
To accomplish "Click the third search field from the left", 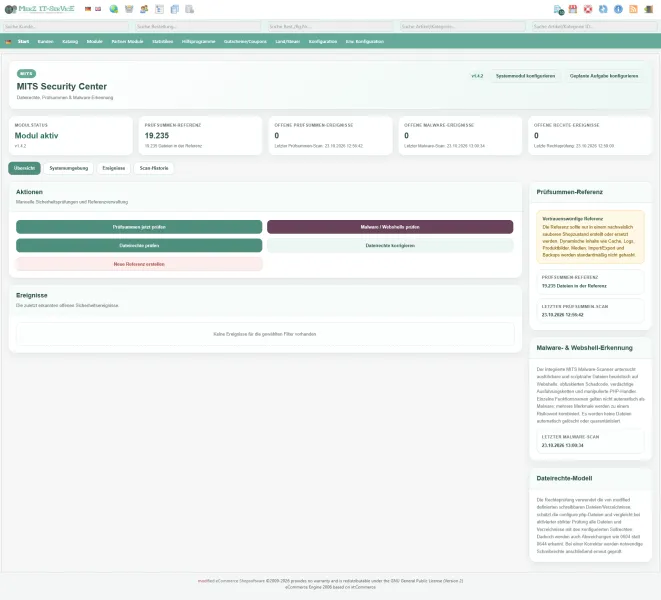I will (x=330, y=27).
